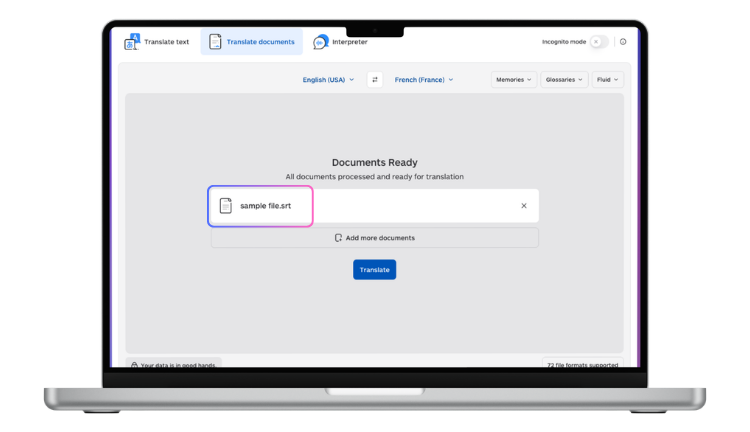The width and height of the screenshot is (750, 432).
Task: Click Add more documents button
Action: point(374,238)
